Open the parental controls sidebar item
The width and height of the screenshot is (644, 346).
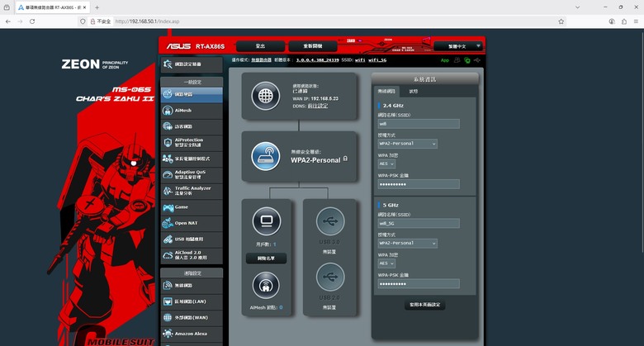click(192, 159)
